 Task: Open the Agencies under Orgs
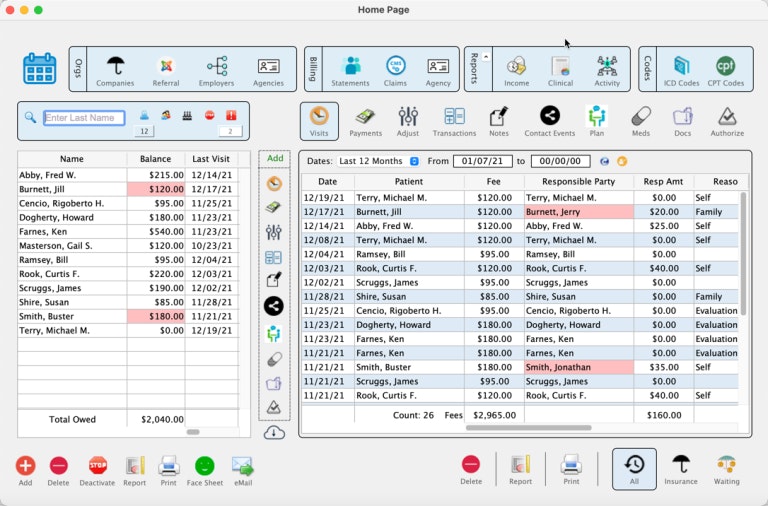268,71
